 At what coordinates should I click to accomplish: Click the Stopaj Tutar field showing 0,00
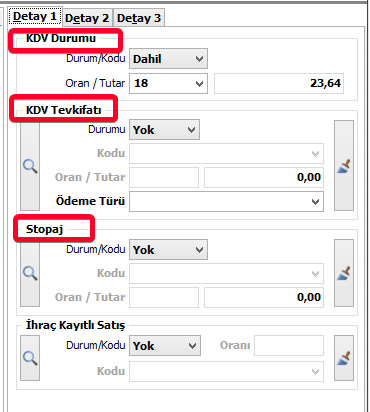pos(264,297)
